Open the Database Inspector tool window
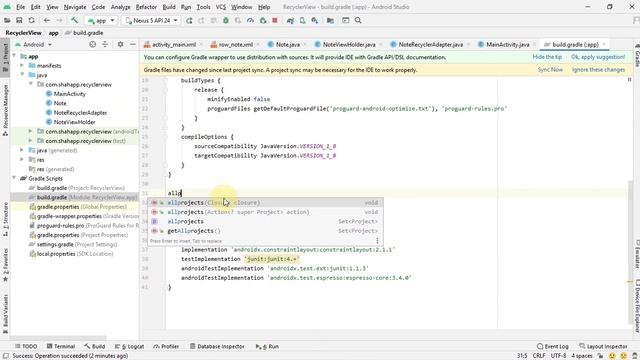The image size is (640, 360). coord(217,346)
